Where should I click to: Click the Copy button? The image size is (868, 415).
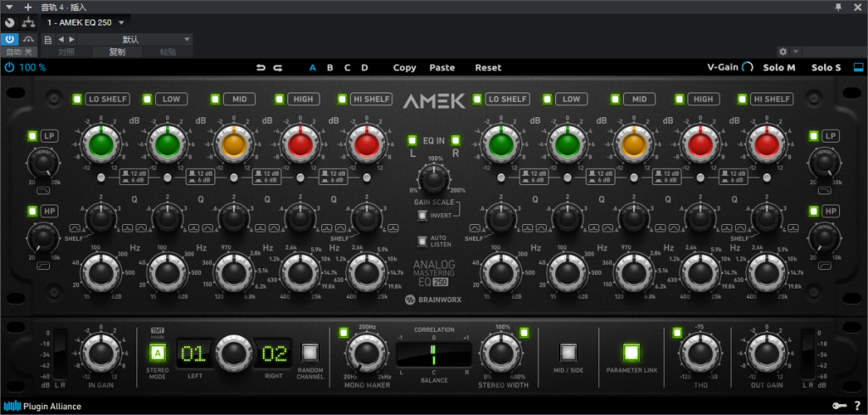[404, 68]
